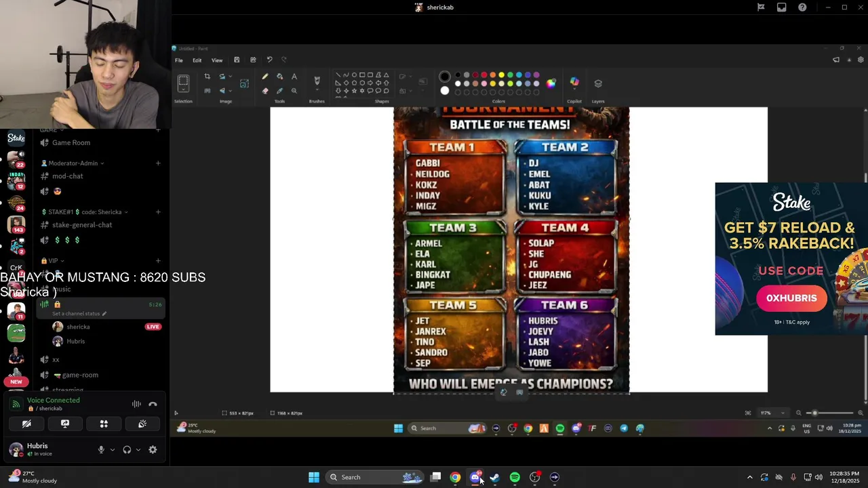
Task: Collapse the Moderator-Admin category in Discord
Action: click(x=73, y=163)
